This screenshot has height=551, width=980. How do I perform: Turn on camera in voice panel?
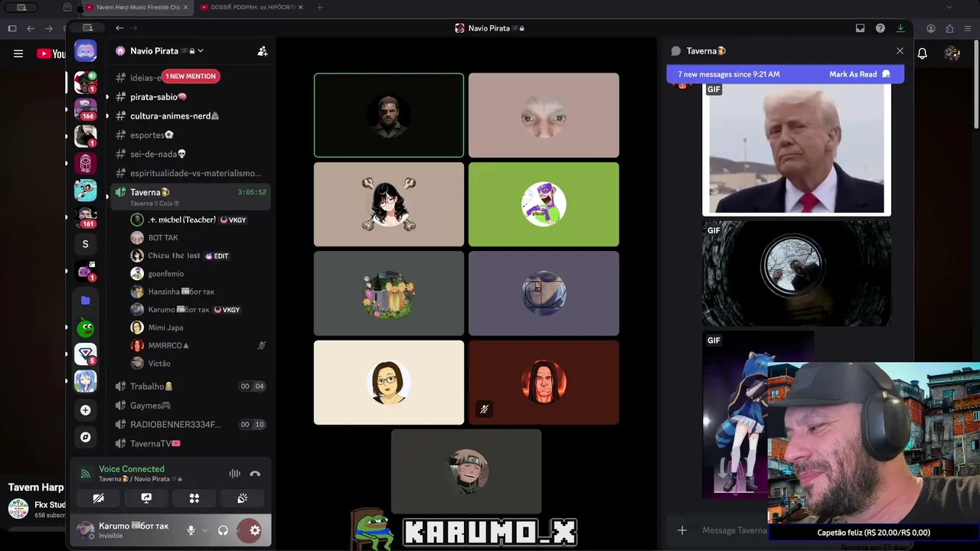click(98, 498)
